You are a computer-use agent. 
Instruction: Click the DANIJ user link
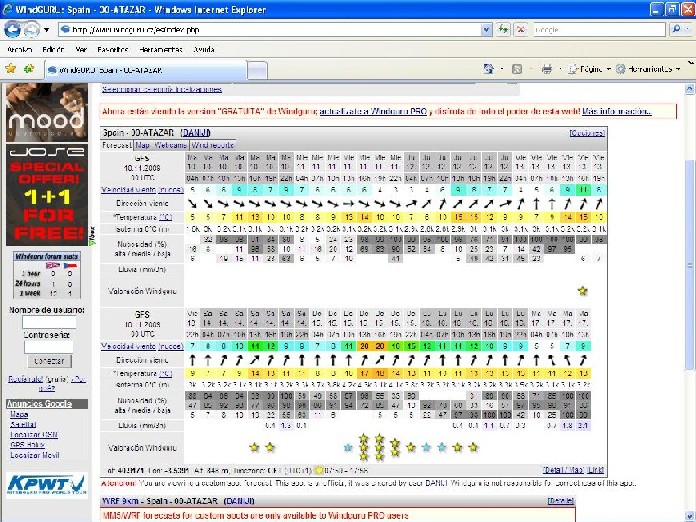click(195, 132)
